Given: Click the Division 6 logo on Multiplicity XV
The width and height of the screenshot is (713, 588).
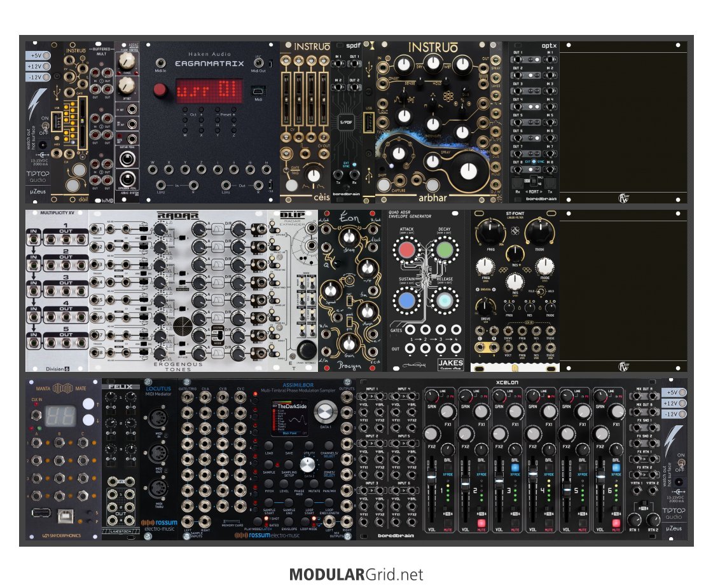Looking at the screenshot, I should click(x=57, y=369).
